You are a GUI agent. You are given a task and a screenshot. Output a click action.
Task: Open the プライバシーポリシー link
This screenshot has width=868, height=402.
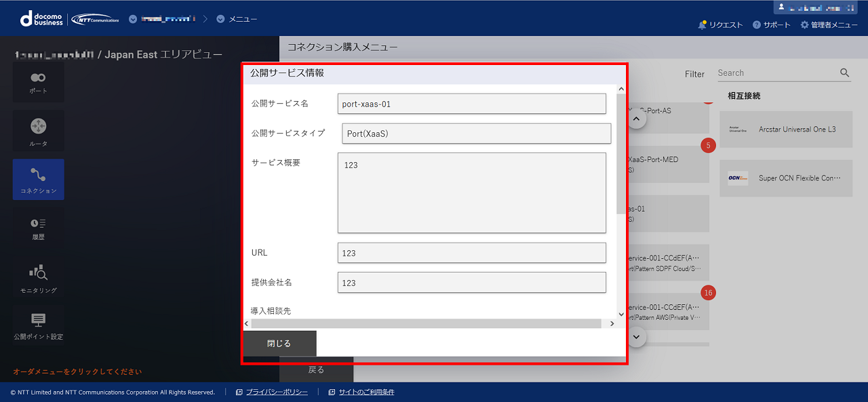[276, 392]
